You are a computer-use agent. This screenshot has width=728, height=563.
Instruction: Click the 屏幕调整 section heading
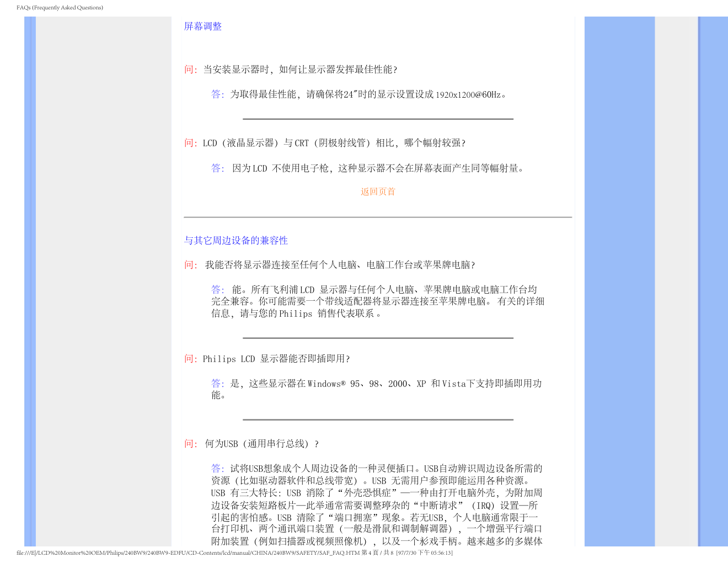point(203,26)
